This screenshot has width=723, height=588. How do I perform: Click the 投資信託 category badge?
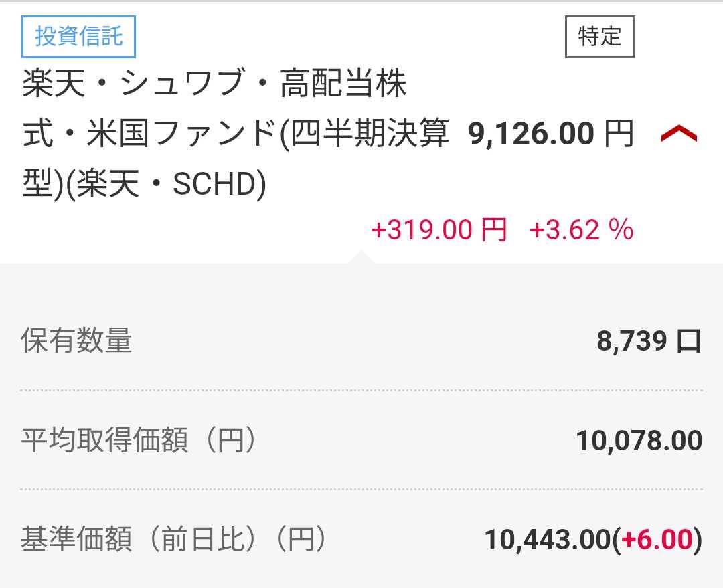pos(78,36)
